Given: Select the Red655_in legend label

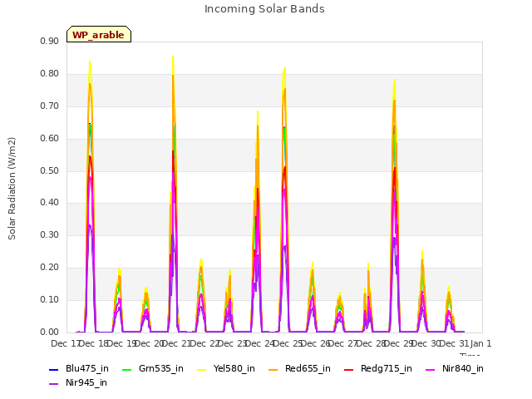Looking at the screenshot, I should click(308, 369).
